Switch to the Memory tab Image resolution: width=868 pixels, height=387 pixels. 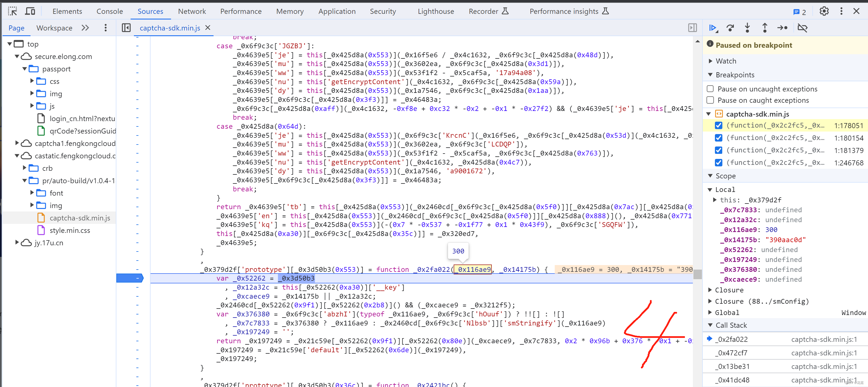tap(290, 11)
